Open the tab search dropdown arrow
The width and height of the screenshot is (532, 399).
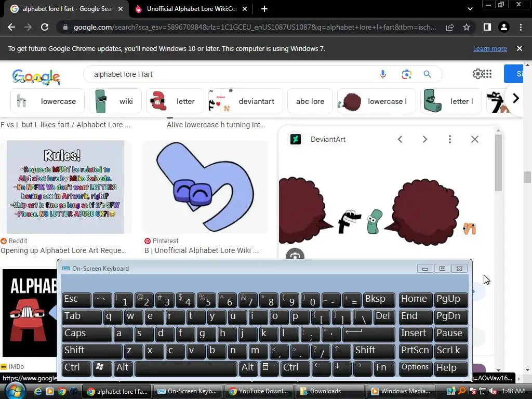point(470,9)
